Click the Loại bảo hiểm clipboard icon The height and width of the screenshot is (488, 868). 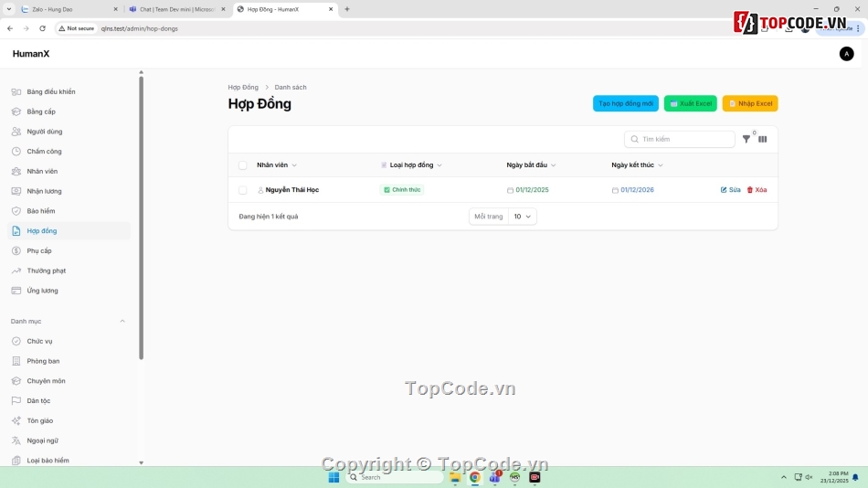click(16, 461)
